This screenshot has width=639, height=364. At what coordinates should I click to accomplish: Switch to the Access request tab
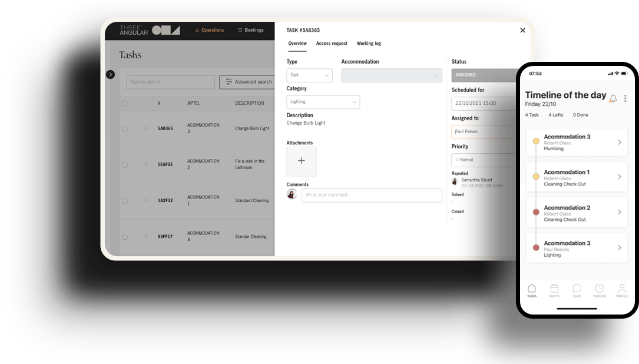tap(332, 43)
